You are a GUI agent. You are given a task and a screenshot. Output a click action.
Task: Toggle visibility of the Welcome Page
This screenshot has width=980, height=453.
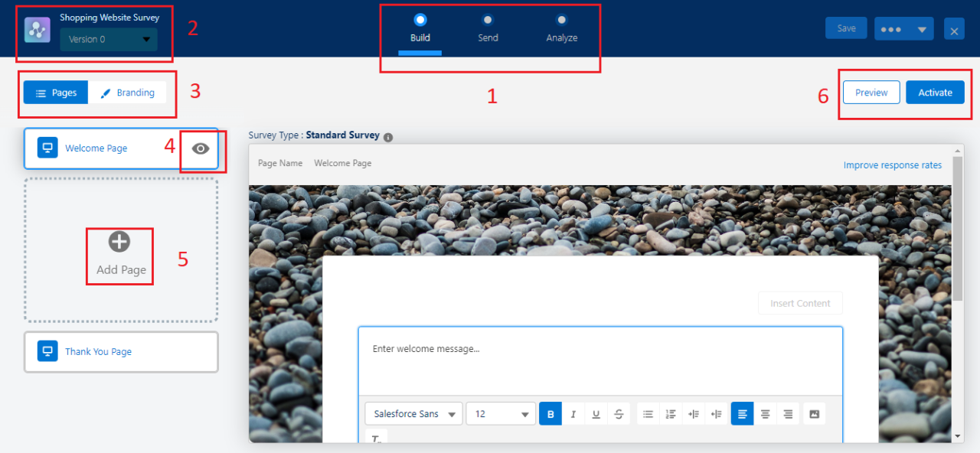pyautogui.click(x=200, y=148)
